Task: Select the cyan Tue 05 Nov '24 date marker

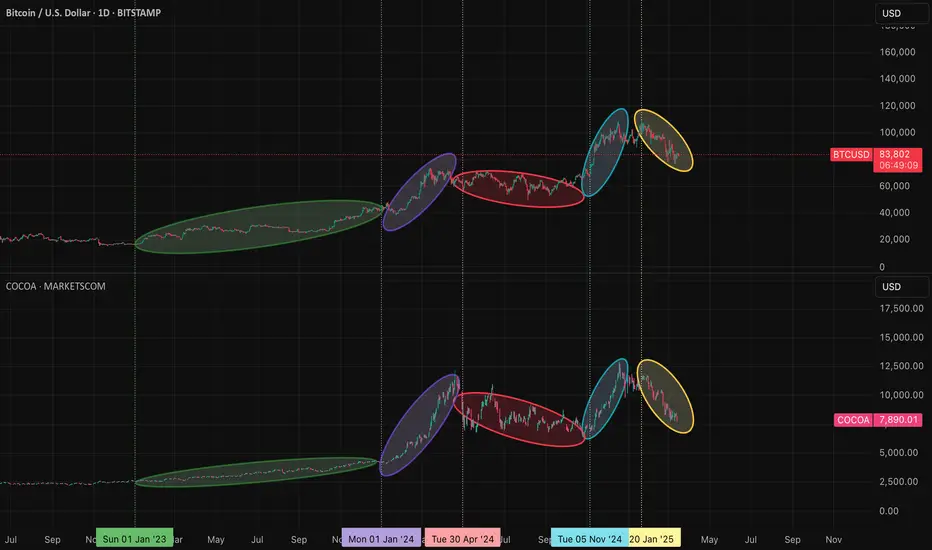Action: coord(590,539)
